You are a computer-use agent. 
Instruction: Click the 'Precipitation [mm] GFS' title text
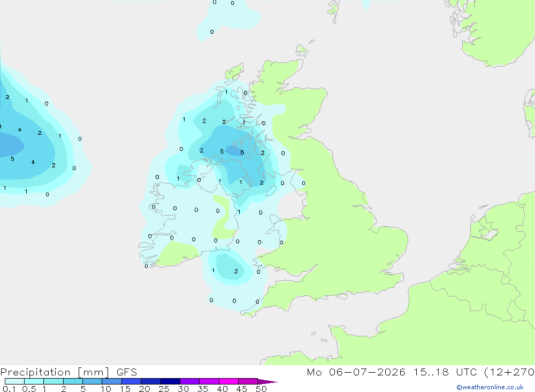pyautogui.click(x=68, y=372)
